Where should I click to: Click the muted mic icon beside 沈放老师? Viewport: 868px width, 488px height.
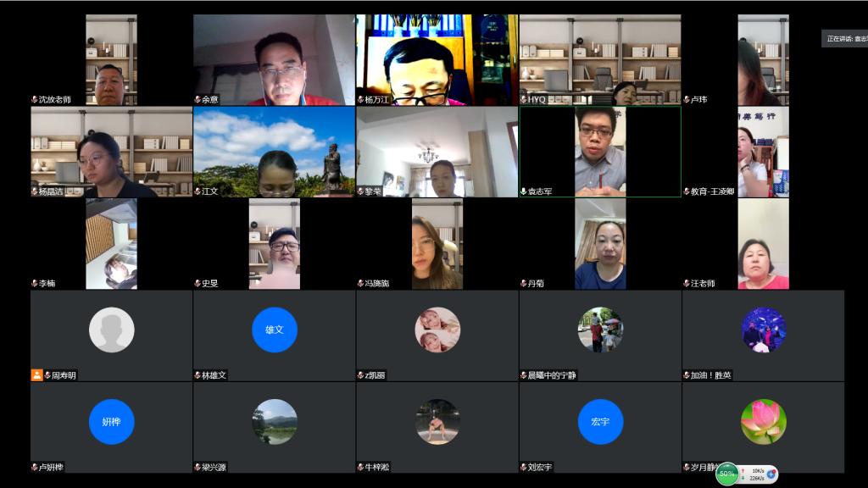tap(35, 100)
